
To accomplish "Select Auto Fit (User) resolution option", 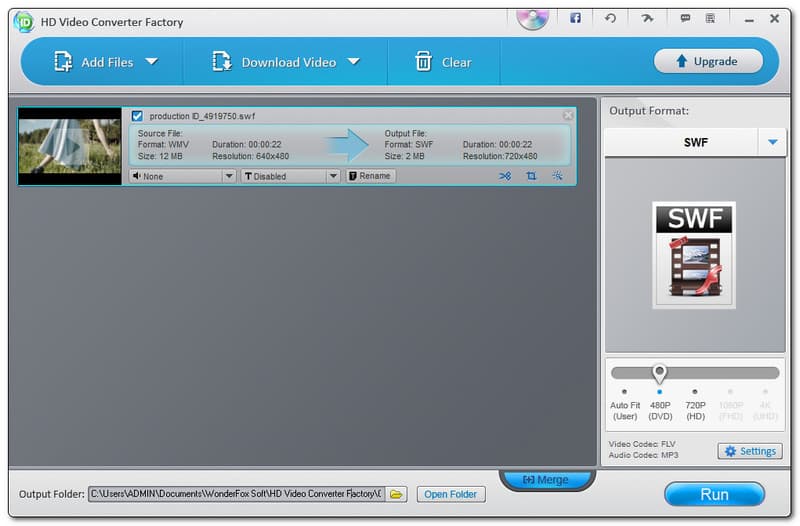I will pyautogui.click(x=625, y=392).
